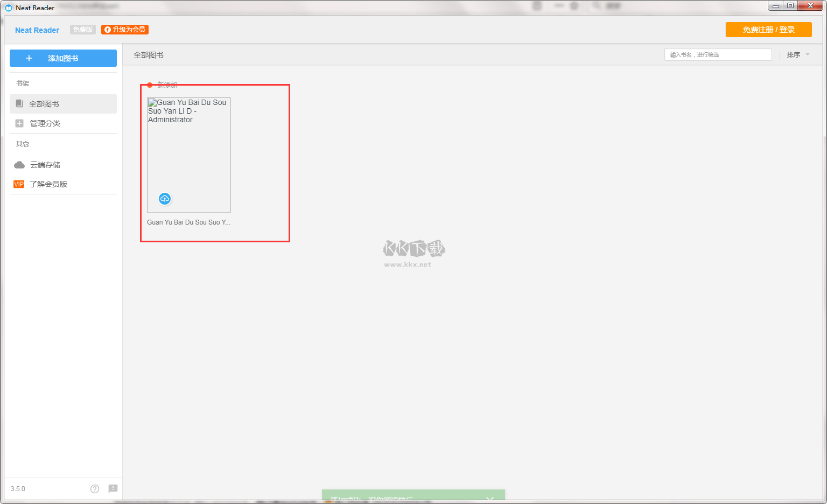Close the Neat Reader window
This screenshot has height=504, width=827.
810,6
